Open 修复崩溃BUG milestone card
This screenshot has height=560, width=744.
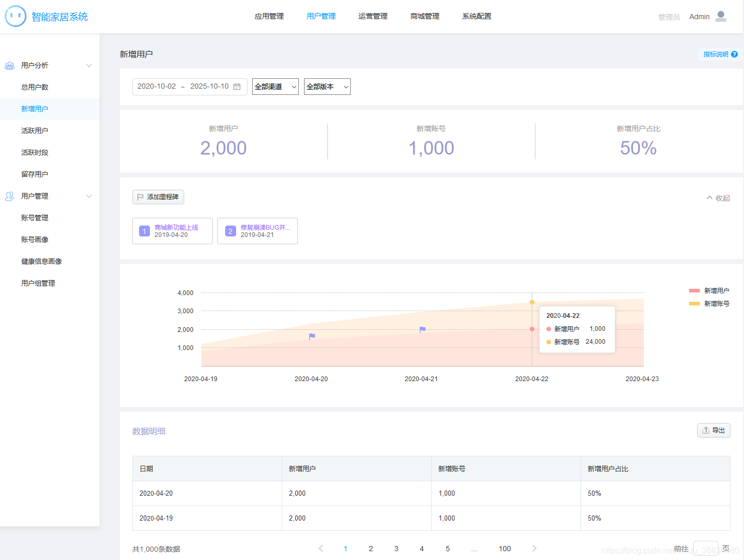point(257,231)
